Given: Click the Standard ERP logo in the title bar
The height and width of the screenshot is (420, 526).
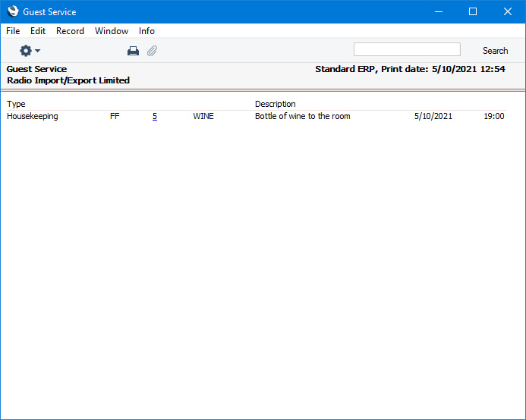Looking at the screenshot, I should tap(13, 11).
